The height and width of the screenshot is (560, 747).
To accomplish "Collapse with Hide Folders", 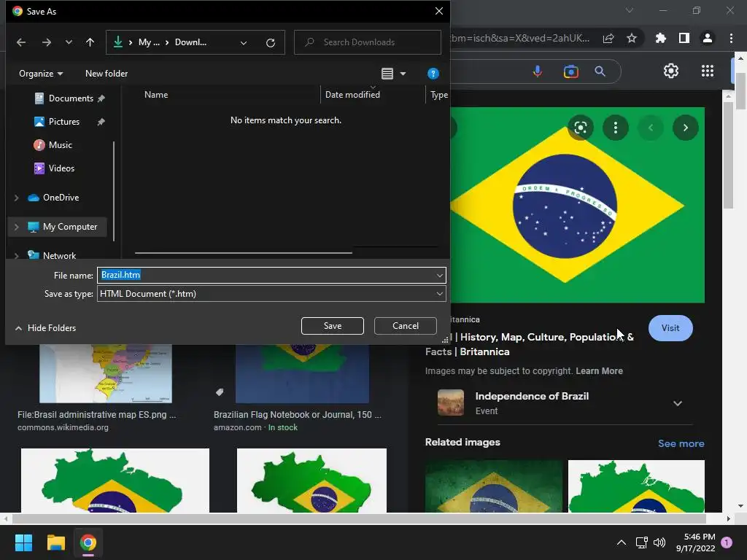I will coord(46,328).
